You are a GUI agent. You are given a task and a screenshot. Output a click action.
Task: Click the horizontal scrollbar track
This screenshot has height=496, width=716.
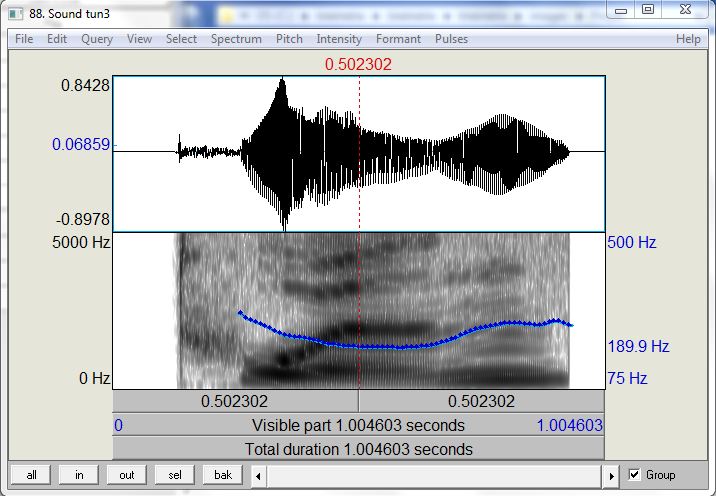pos(434,476)
